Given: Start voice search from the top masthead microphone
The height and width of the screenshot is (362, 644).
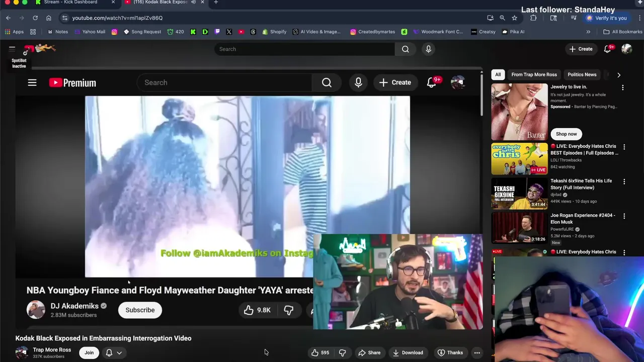Looking at the screenshot, I should (x=428, y=49).
